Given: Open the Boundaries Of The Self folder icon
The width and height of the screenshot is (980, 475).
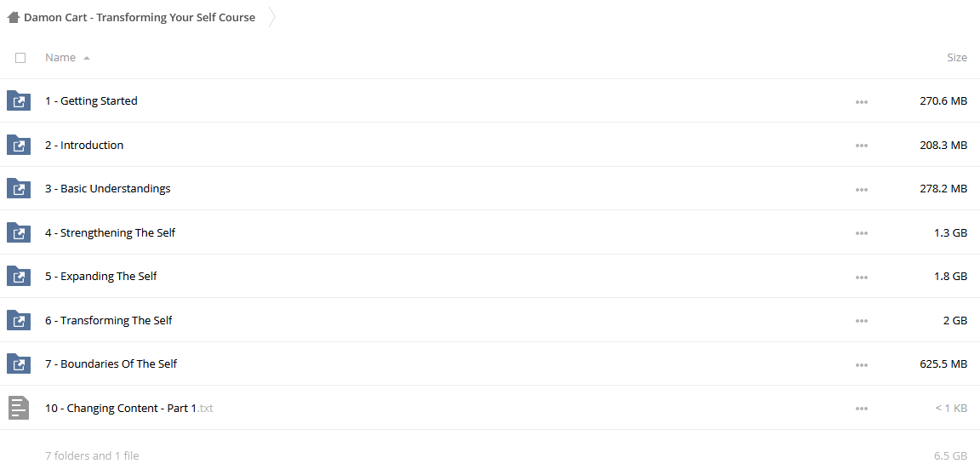Looking at the screenshot, I should point(19,363).
